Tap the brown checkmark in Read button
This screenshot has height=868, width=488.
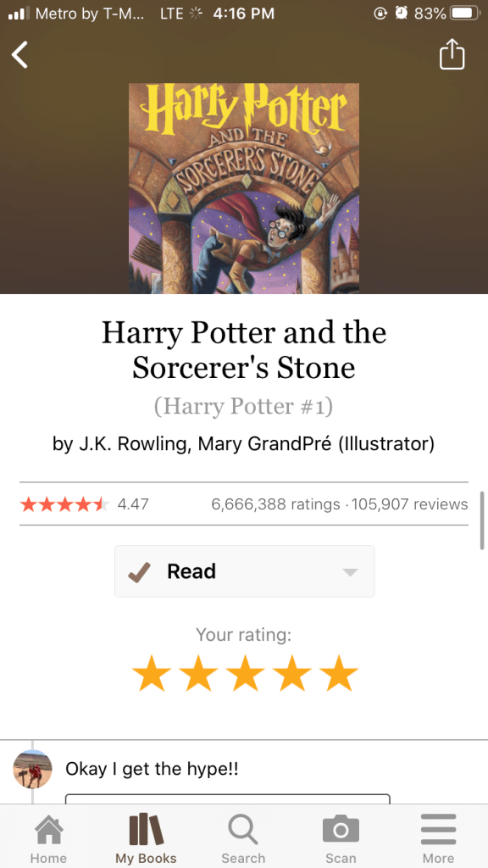(139, 571)
